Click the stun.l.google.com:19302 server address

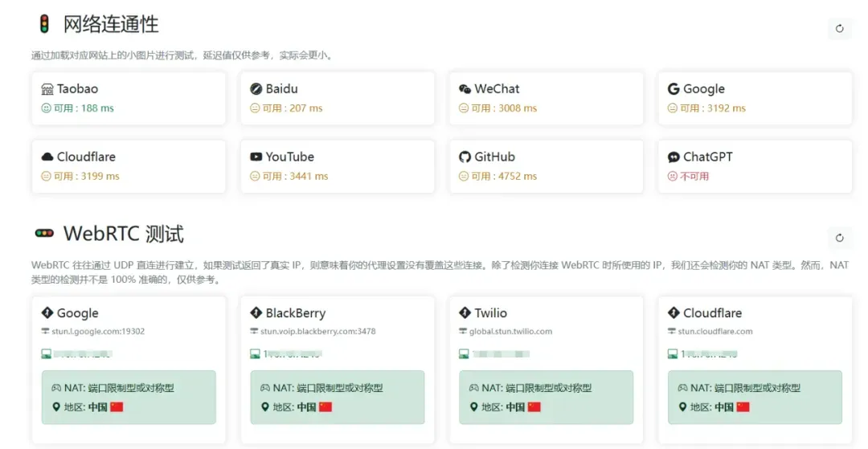tap(98, 331)
